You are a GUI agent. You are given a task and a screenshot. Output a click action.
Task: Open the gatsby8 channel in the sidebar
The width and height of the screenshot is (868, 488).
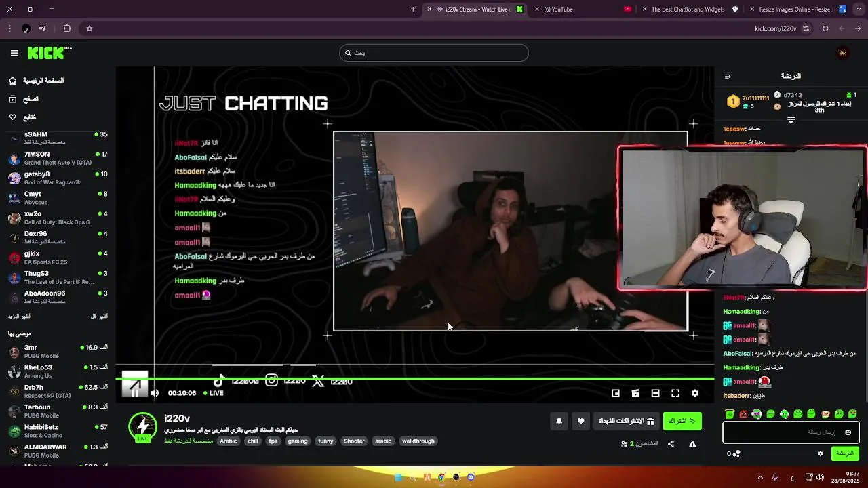pyautogui.click(x=58, y=178)
